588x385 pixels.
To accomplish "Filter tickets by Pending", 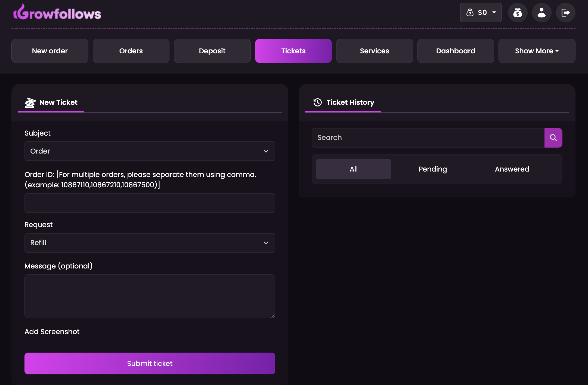I will [x=433, y=169].
